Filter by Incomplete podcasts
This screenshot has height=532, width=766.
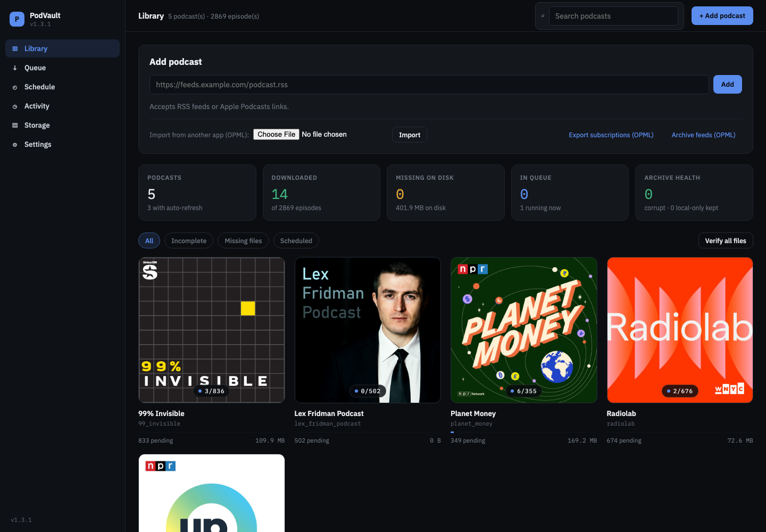(x=189, y=240)
